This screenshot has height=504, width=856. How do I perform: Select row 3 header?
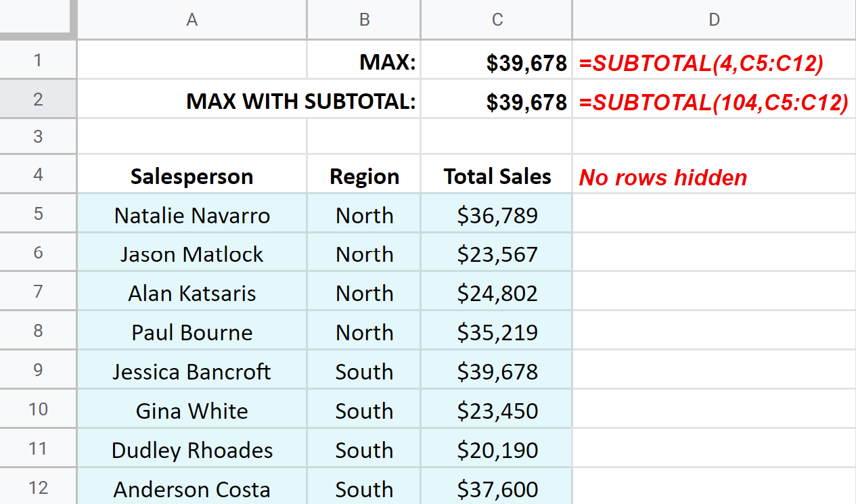[38, 136]
